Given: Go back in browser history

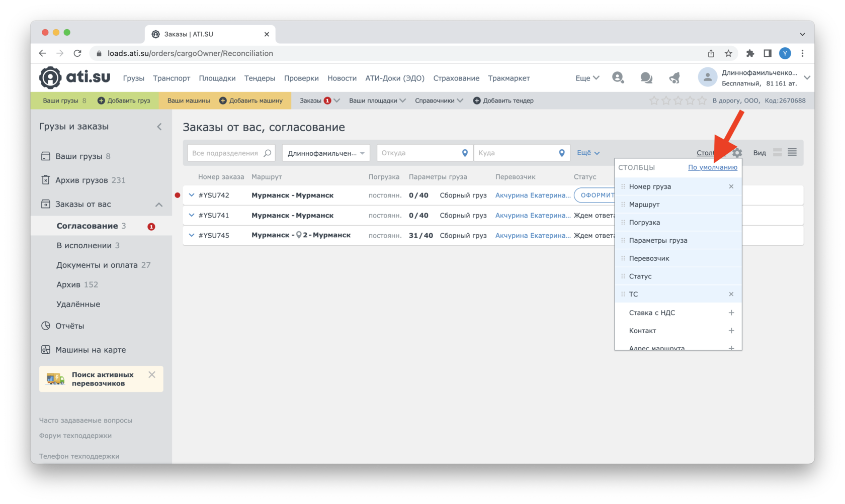Looking at the screenshot, I should 42,53.
